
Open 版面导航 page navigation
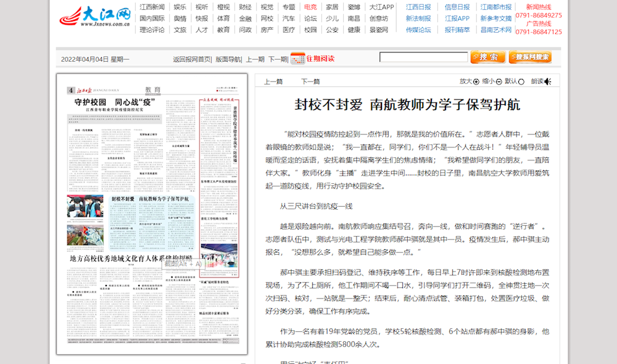click(228, 59)
